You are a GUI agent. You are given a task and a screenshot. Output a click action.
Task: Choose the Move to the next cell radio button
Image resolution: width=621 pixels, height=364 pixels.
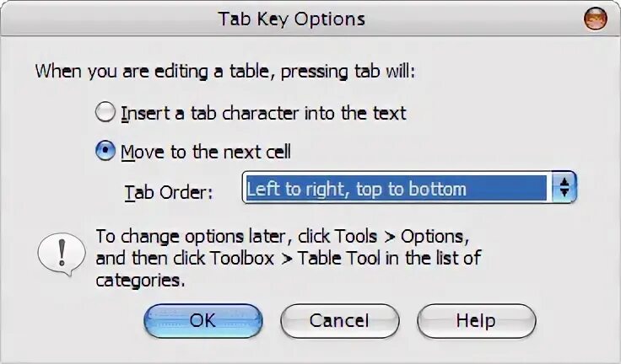click(x=105, y=151)
